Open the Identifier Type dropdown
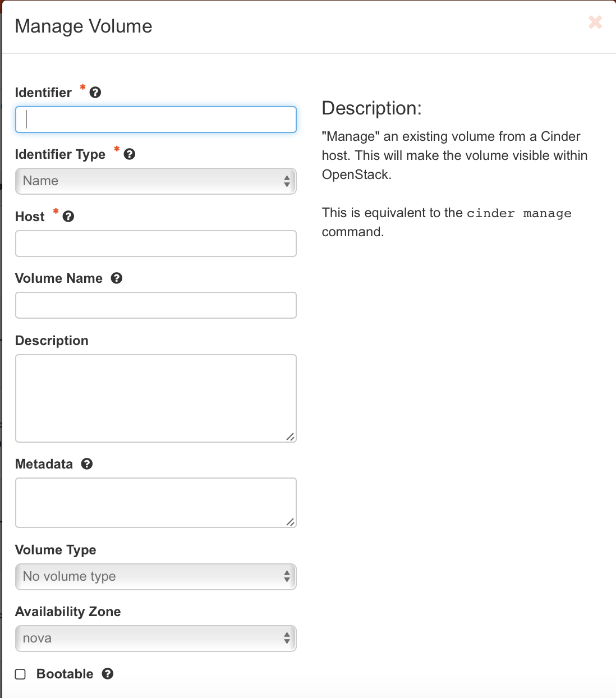Viewport: 616px width, 698px height. pyautogui.click(x=155, y=181)
